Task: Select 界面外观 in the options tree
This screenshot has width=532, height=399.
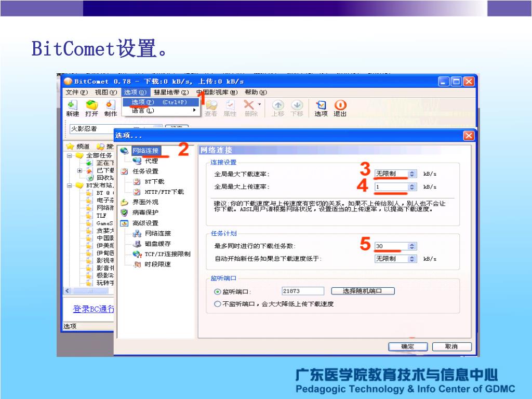Action: (x=145, y=202)
